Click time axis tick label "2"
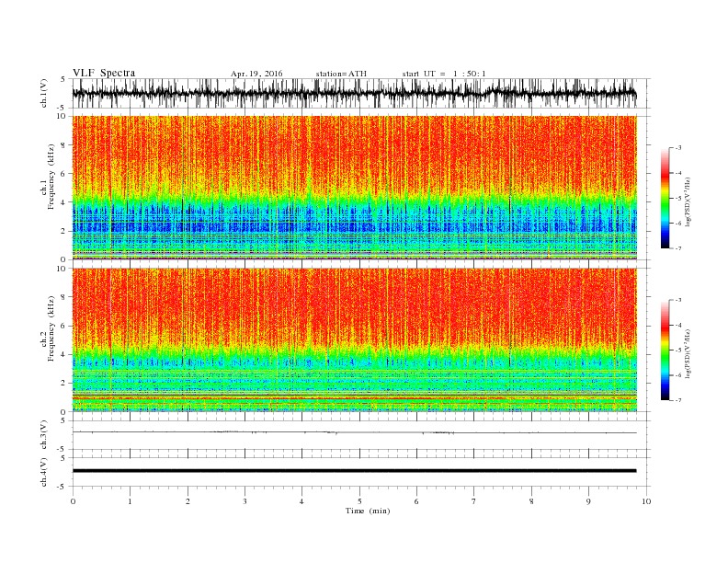The width and height of the screenshot is (728, 563). click(x=188, y=501)
